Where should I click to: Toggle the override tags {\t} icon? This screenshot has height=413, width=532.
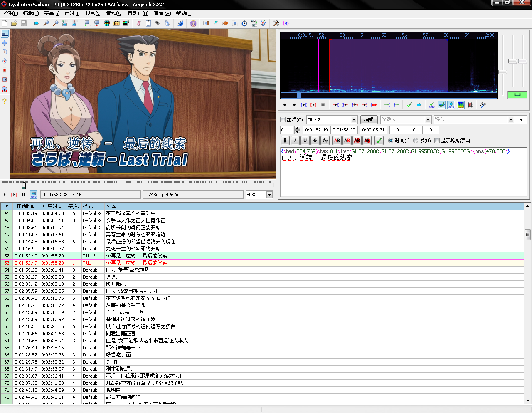coord(286,23)
